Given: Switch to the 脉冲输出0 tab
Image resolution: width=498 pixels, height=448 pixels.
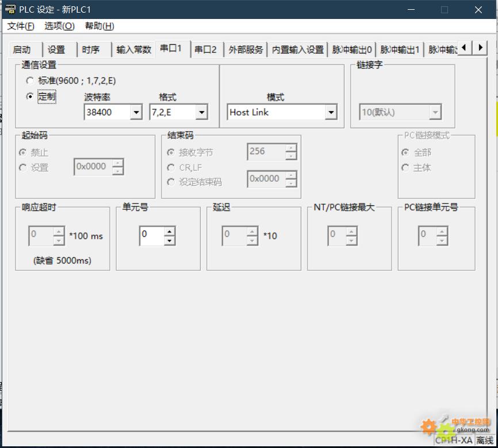Looking at the screenshot, I should 352,50.
